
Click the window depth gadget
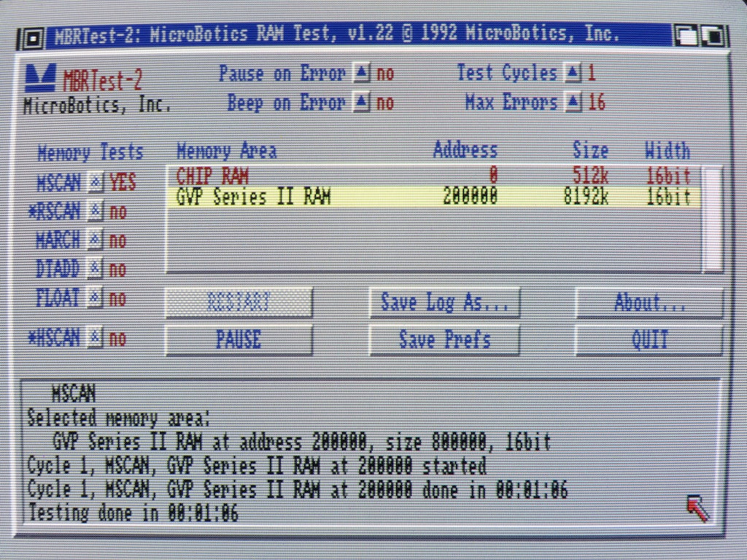click(x=713, y=35)
